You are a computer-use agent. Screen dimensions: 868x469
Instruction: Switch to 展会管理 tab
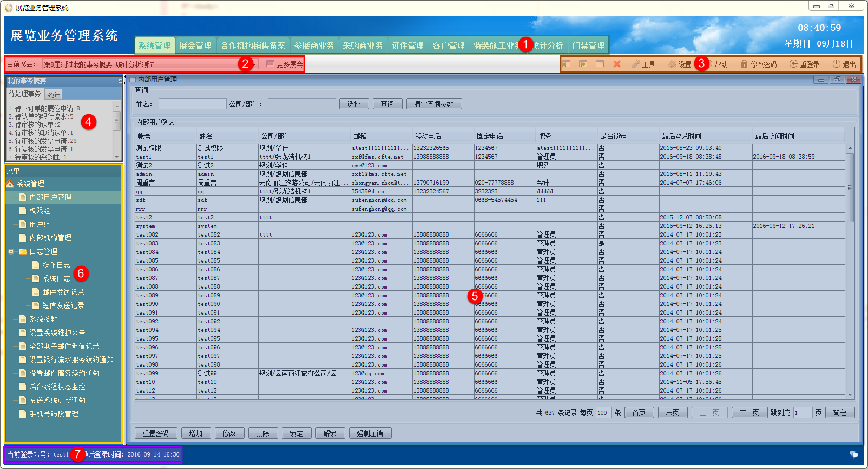(195, 45)
